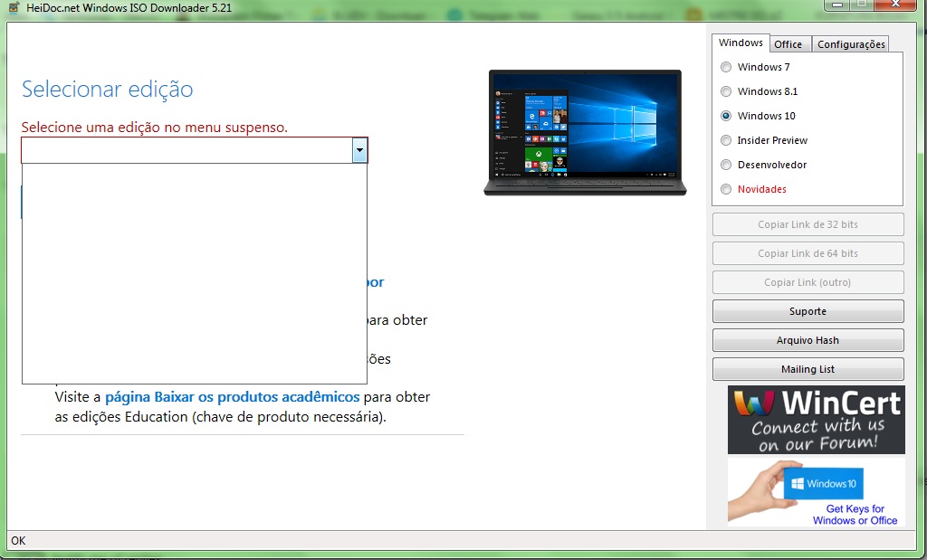Open the Configurações tab
The image size is (927, 560).
pyautogui.click(x=850, y=44)
